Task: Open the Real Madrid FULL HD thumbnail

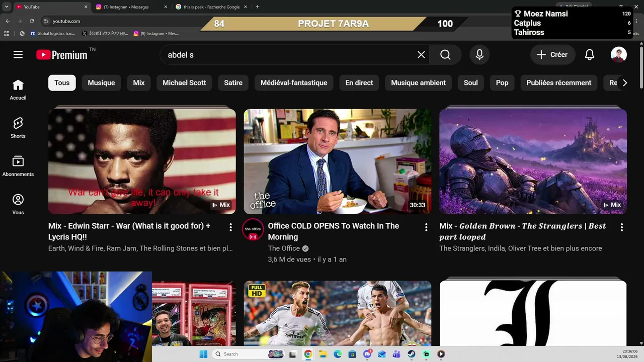Action: [338, 313]
